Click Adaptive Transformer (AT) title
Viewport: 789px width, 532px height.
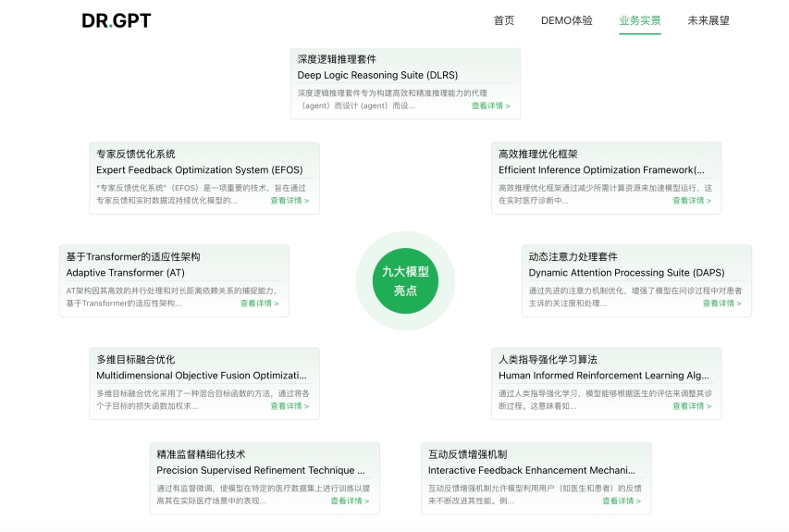tap(125, 272)
